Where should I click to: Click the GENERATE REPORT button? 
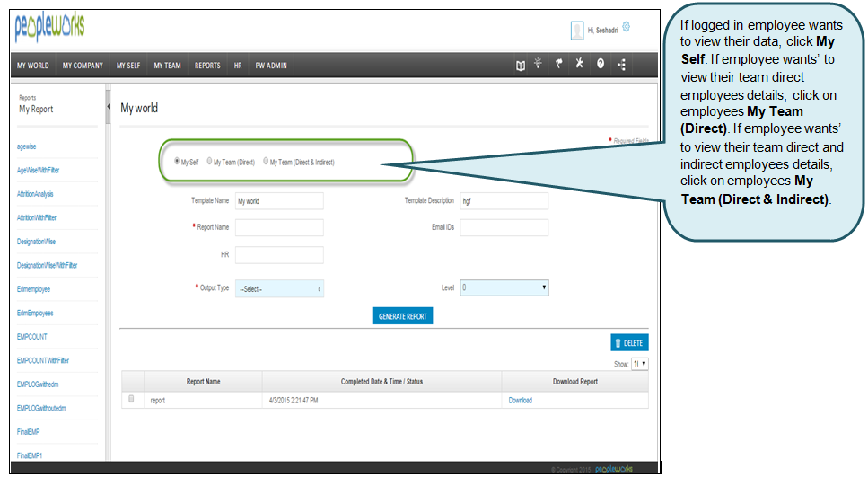403,316
